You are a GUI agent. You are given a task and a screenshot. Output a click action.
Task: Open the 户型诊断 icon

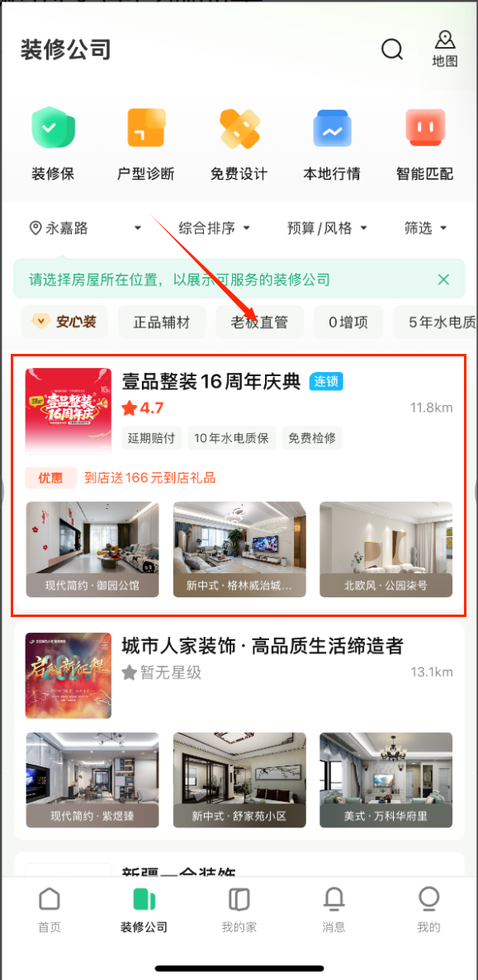click(x=146, y=128)
